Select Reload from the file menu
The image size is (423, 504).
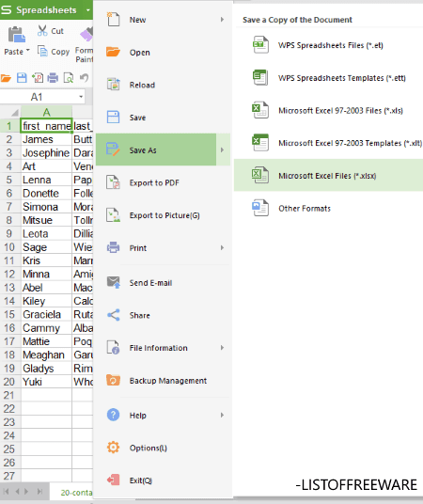click(x=163, y=85)
